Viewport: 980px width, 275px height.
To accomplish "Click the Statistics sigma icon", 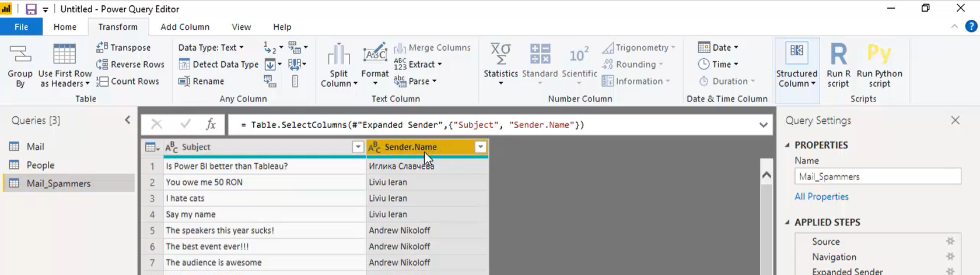I will tap(501, 54).
